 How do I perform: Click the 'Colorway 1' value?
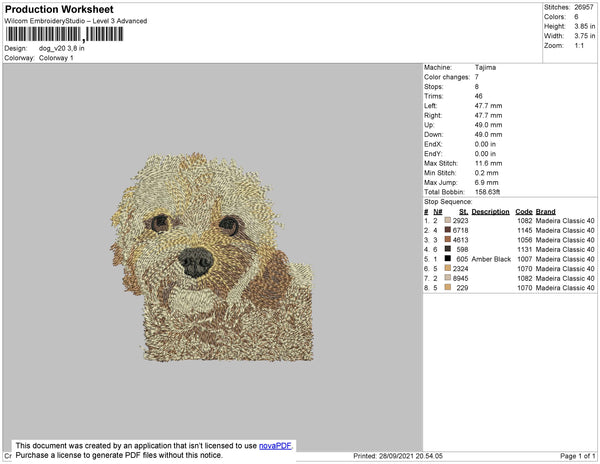(56, 58)
